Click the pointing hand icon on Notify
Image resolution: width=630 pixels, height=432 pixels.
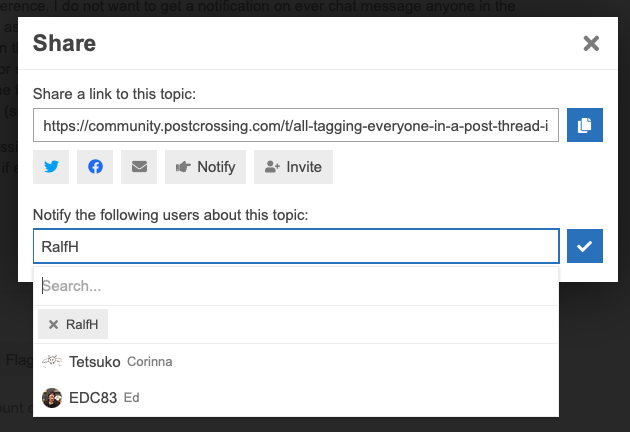(x=183, y=167)
